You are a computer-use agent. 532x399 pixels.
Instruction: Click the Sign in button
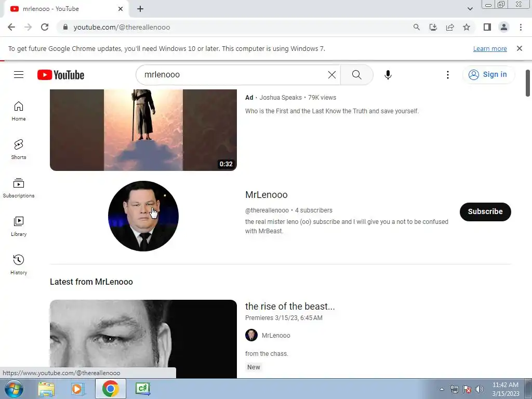click(x=488, y=75)
